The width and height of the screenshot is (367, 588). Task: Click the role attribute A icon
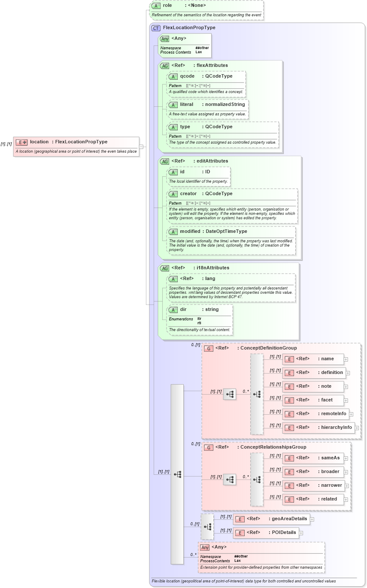(155, 6)
